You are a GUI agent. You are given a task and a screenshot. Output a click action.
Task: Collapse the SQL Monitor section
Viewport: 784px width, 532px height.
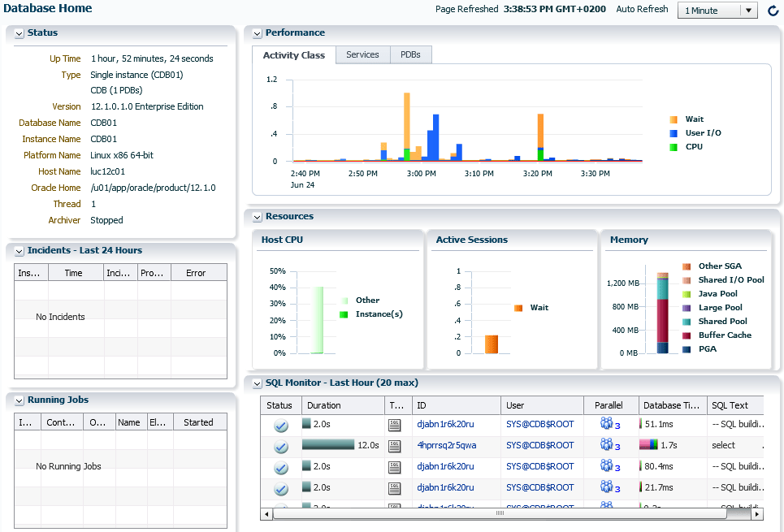258,383
